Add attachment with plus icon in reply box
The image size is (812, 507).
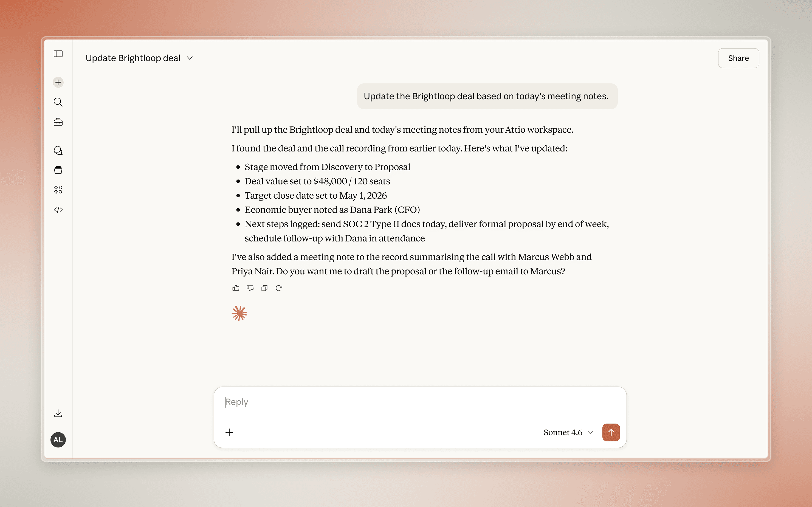click(x=229, y=432)
